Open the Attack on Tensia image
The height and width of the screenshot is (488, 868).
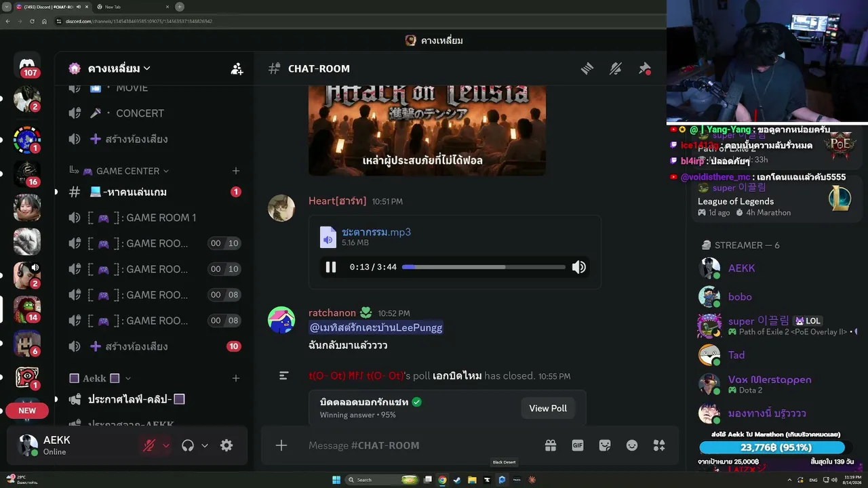click(427, 130)
